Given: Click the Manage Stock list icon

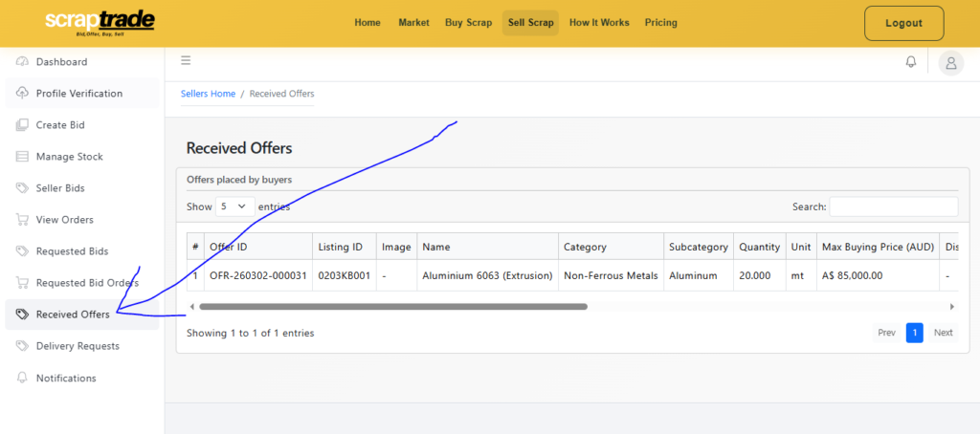Looking at the screenshot, I should (x=23, y=156).
